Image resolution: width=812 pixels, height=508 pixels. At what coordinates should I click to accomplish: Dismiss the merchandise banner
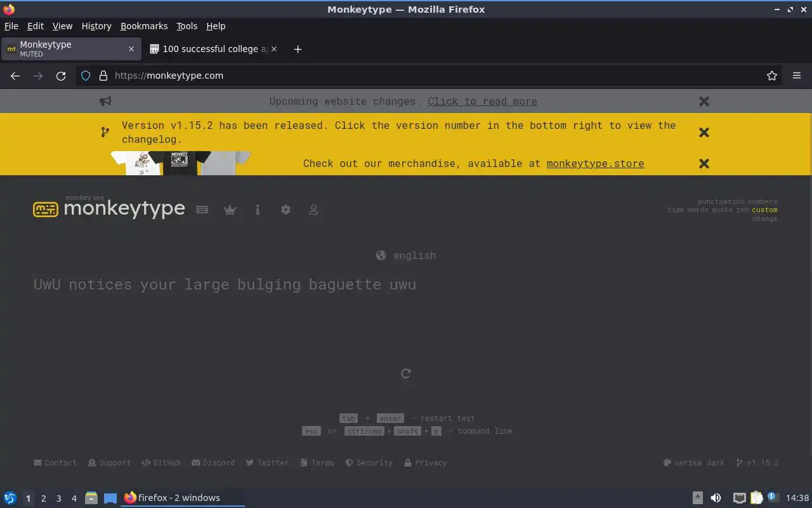pyautogui.click(x=704, y=163)
